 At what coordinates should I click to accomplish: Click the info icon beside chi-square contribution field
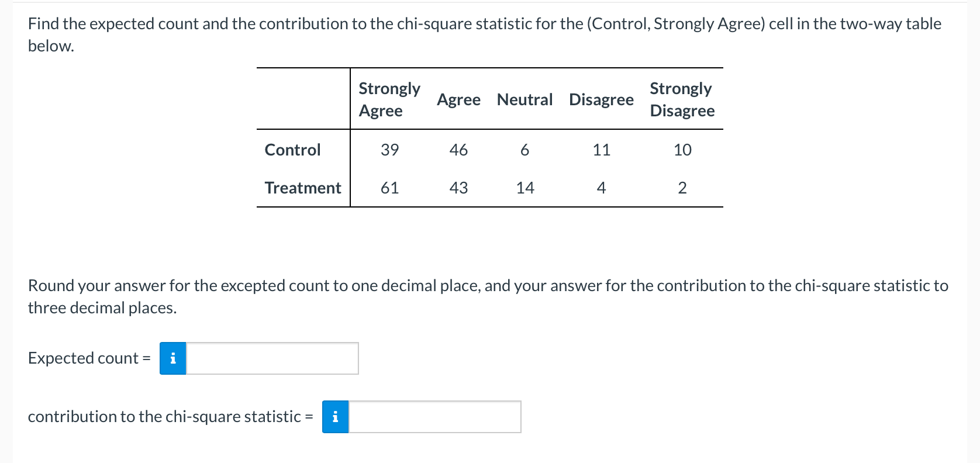pos(334,417)
